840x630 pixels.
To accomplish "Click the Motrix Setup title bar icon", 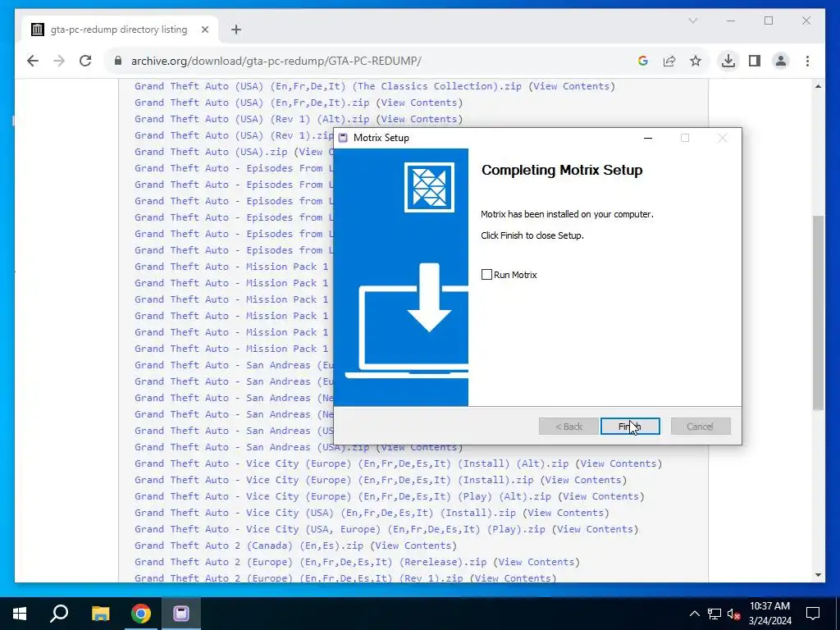I will pyautogui.click(x=344, y=138).
